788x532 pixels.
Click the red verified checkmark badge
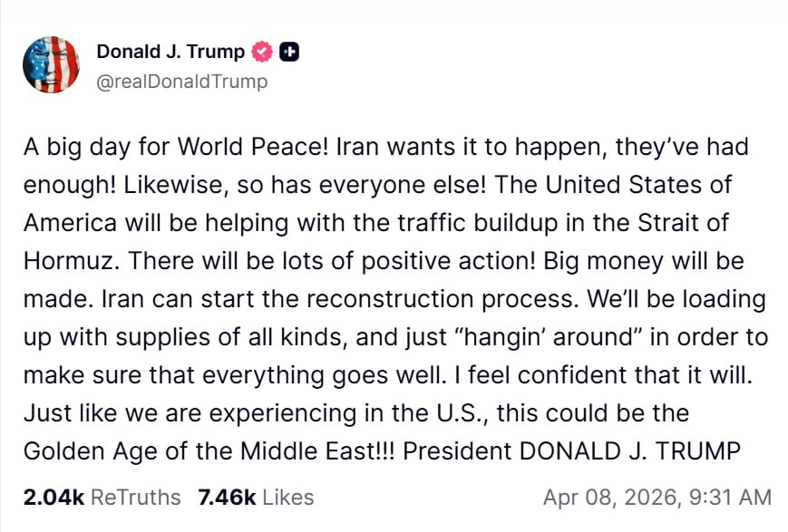[262, 52]
